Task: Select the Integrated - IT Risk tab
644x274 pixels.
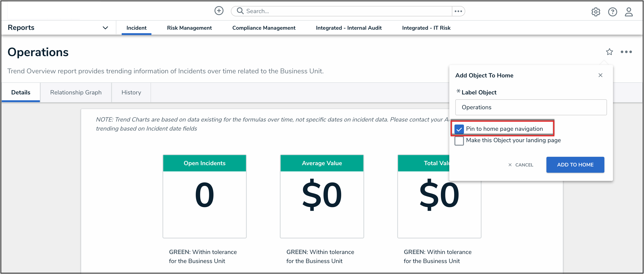Action: click(426, 28)
